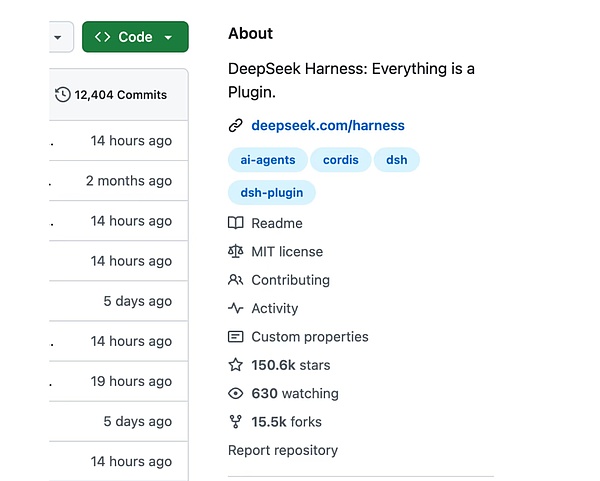Screen dimensions: 600x481
Task: Visit the deepseek.com/harness website link
Action: tap(328, 126)
